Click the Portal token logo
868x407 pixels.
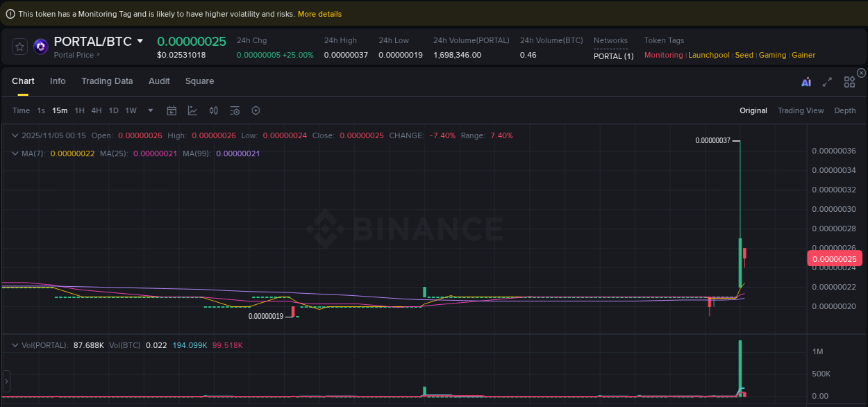pyautogui.click(x=40, y=46)
